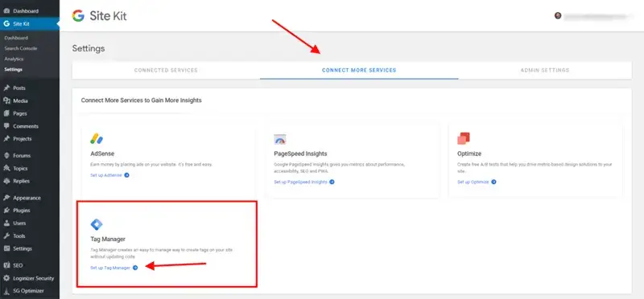
Task: Open Site Kit Dashboard submenu item
Action: 16,38
